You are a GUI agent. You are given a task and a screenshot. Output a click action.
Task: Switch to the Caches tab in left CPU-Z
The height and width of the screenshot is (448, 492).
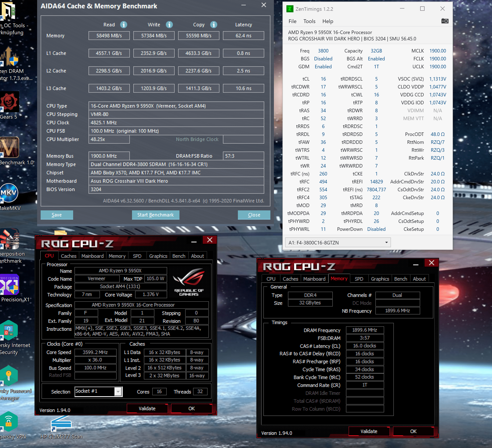tap(69, 256)
